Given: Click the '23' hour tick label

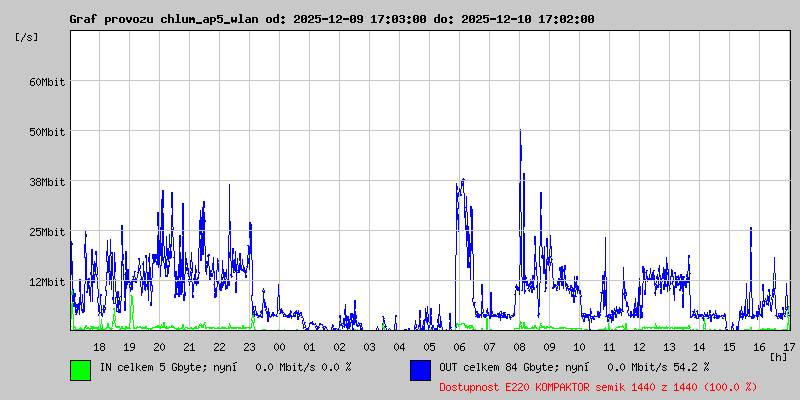Looking at the screenshot, I should [249, 347].
